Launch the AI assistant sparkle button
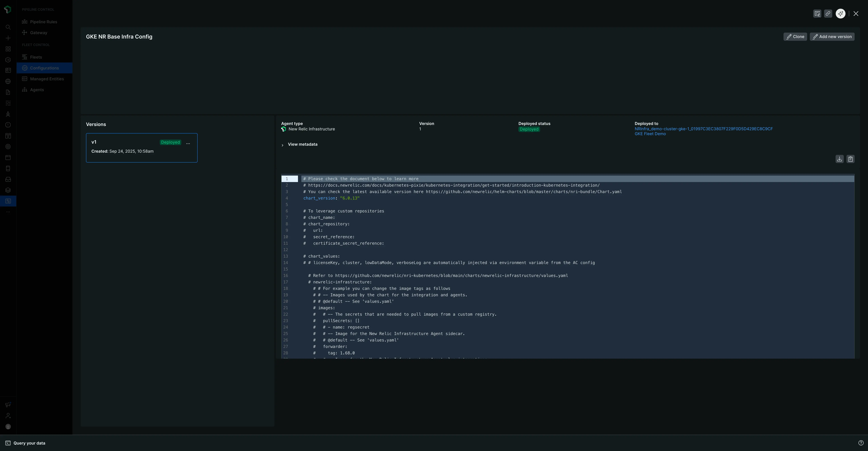The width and height of the screenshot is (868, 451). tap(840, 13)
